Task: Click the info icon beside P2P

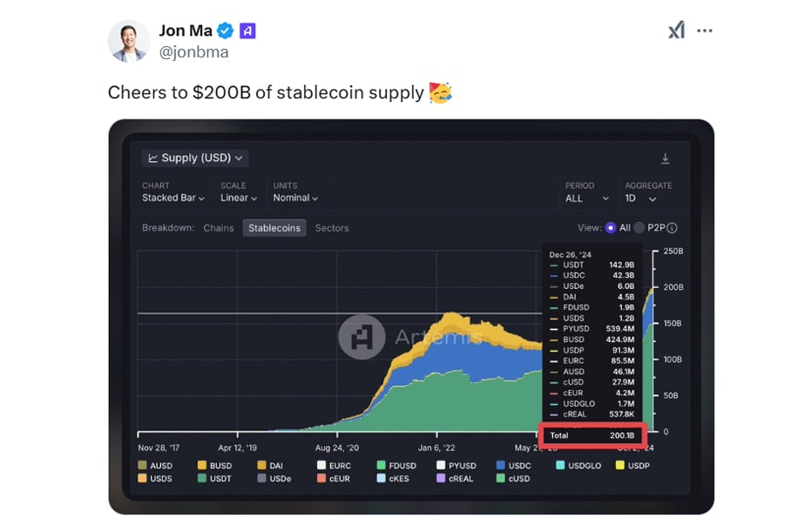Action: (x=672, y=228)
